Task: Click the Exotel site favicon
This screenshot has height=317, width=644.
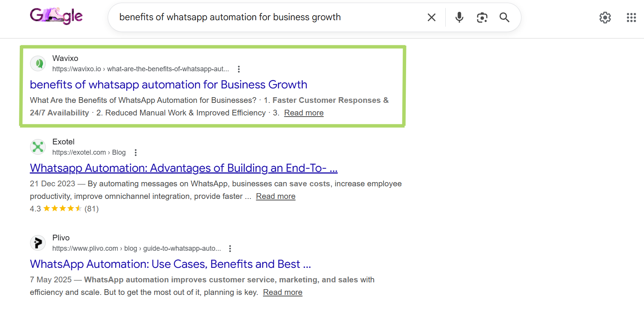Action: (38, 147)
